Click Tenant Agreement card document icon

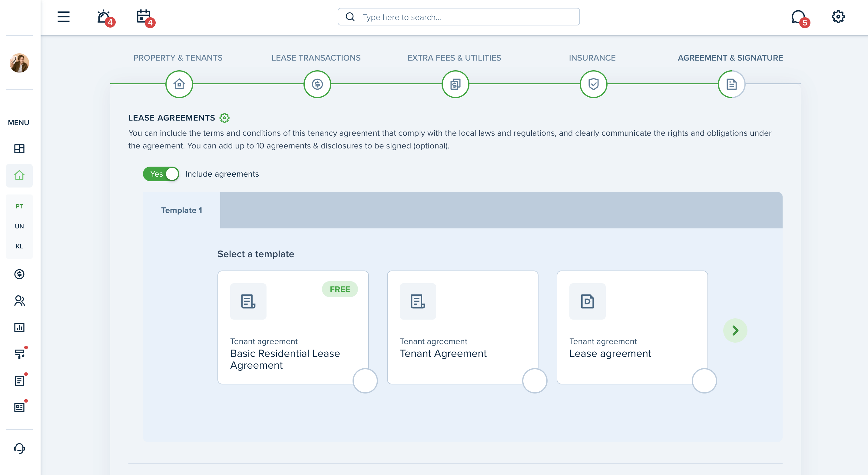pyautogui.click(x=418, y=301)
